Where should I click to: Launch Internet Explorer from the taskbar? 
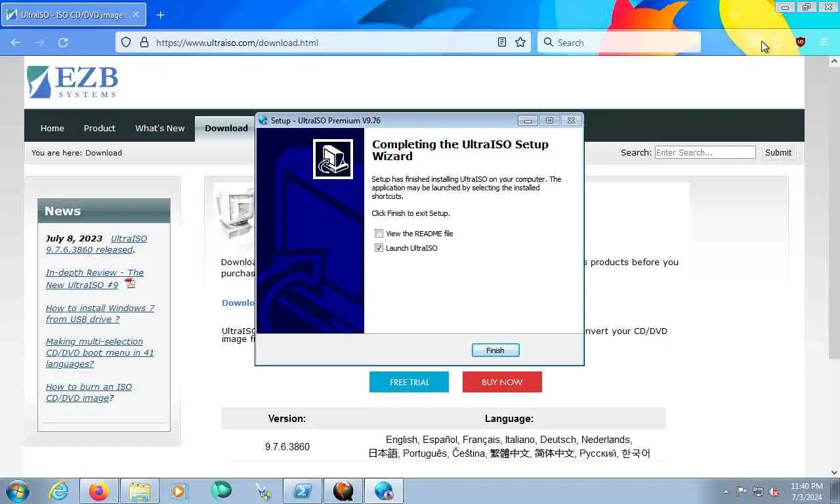(58, 490)
